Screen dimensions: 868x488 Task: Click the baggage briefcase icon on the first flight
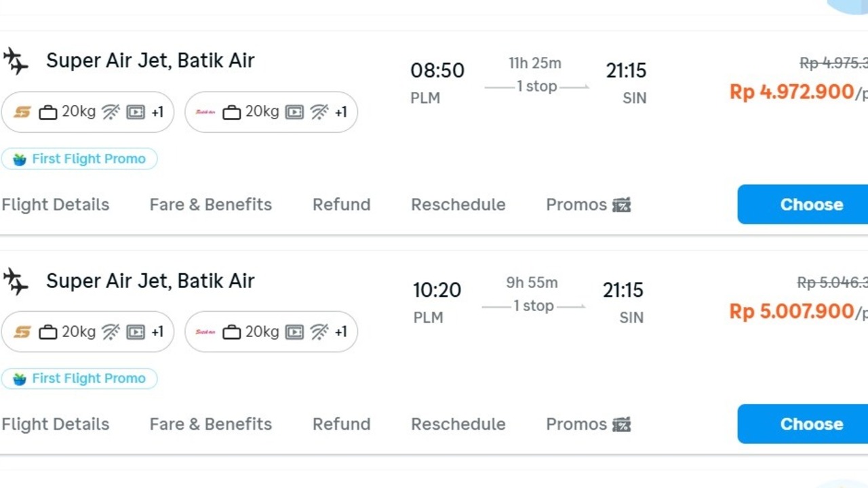click(x=48, y=112)
